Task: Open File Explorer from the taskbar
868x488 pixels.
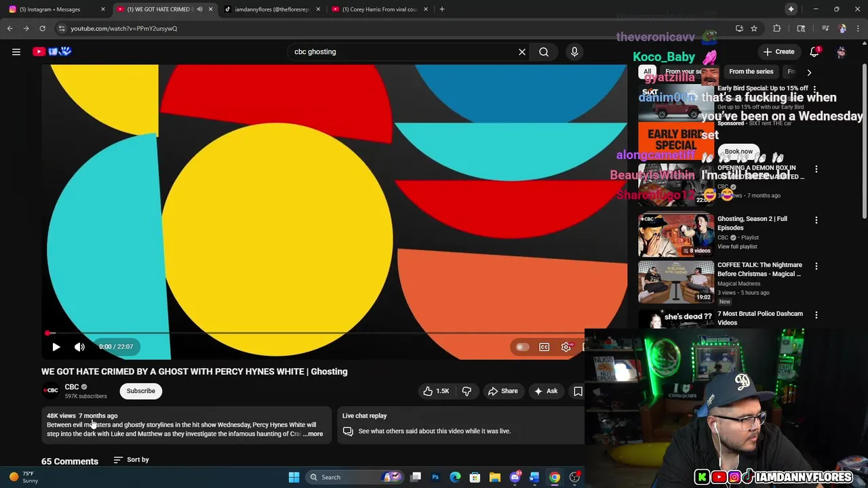Action: [x=495, y=477]
